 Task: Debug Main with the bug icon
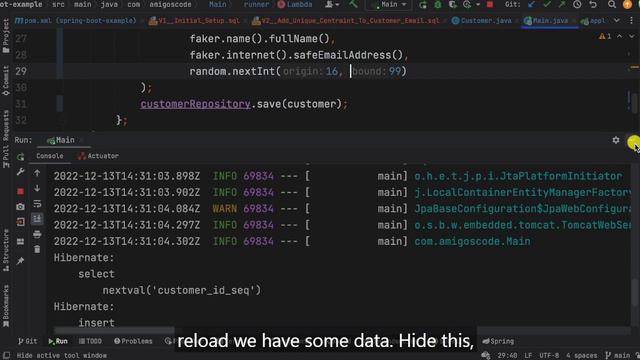(438, 5)
